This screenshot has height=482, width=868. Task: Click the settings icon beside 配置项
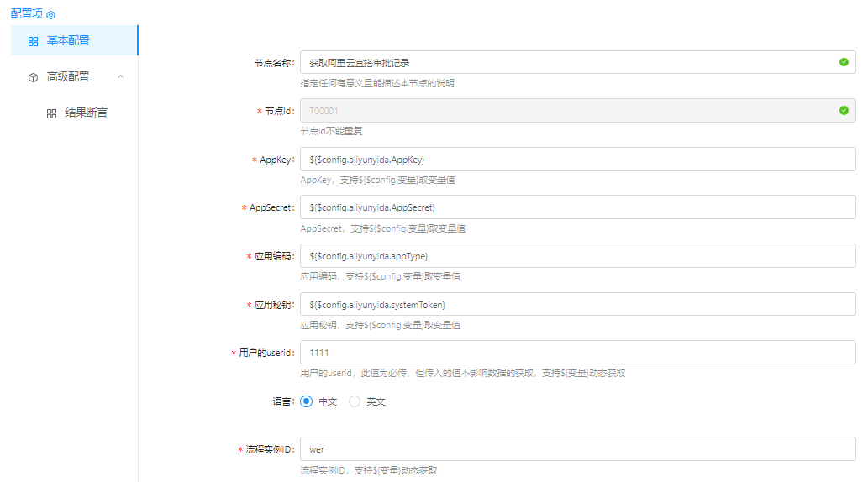(x=51, y=15)
